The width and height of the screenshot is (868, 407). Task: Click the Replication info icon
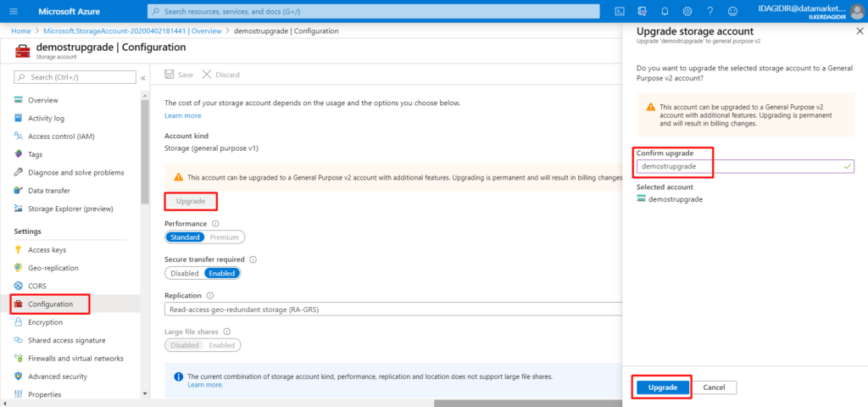point(210,295)
